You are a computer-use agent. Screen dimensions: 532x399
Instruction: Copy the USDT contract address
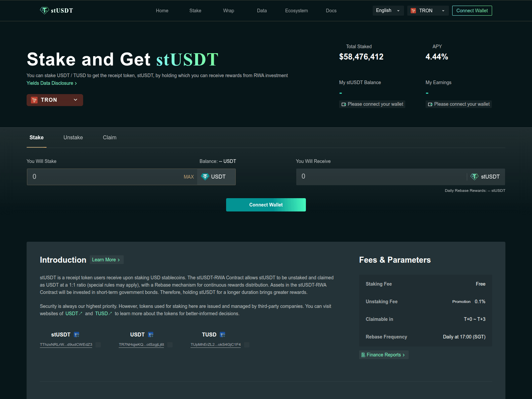[x=170, y=345]
